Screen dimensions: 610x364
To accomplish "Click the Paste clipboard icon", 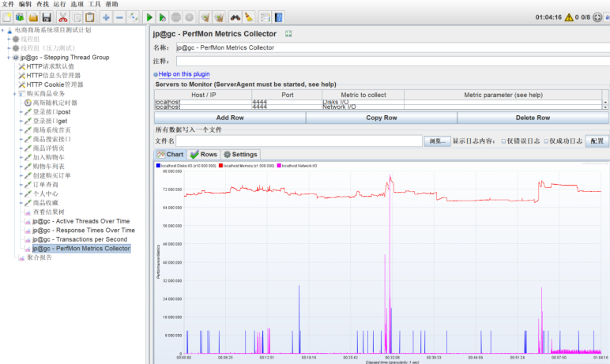I will [90, 17].
